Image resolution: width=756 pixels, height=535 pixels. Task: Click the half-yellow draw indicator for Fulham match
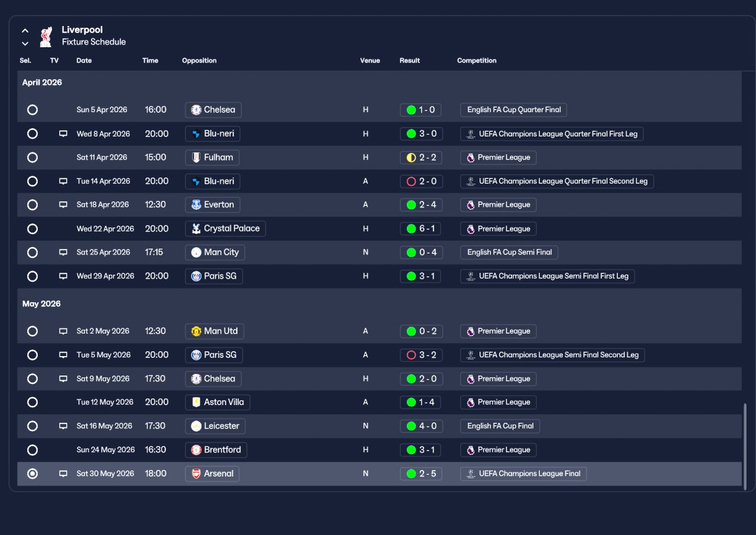point(411,158)
